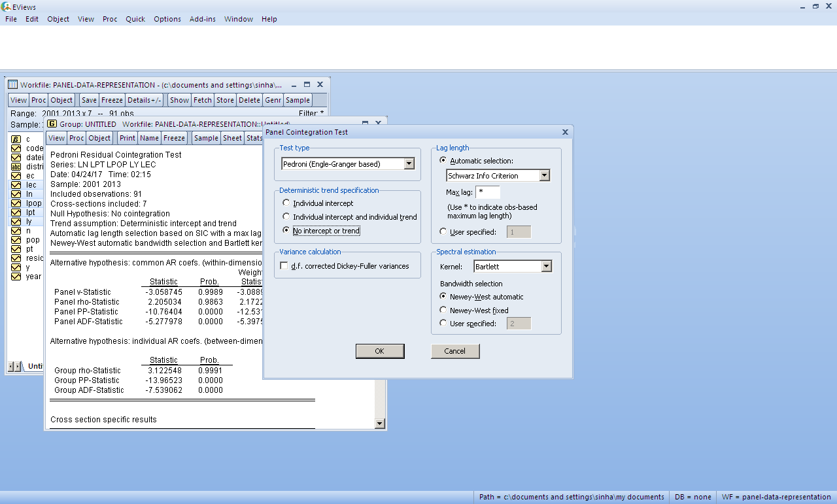Click Fetch in the Workfile toolbar
The width and height of the screenshot is (837, 504).
[x=203, y=100]
